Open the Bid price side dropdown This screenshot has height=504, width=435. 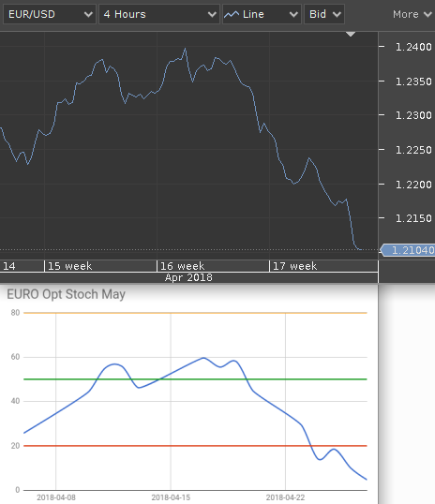pyautogui.click(x=324, y=14)
